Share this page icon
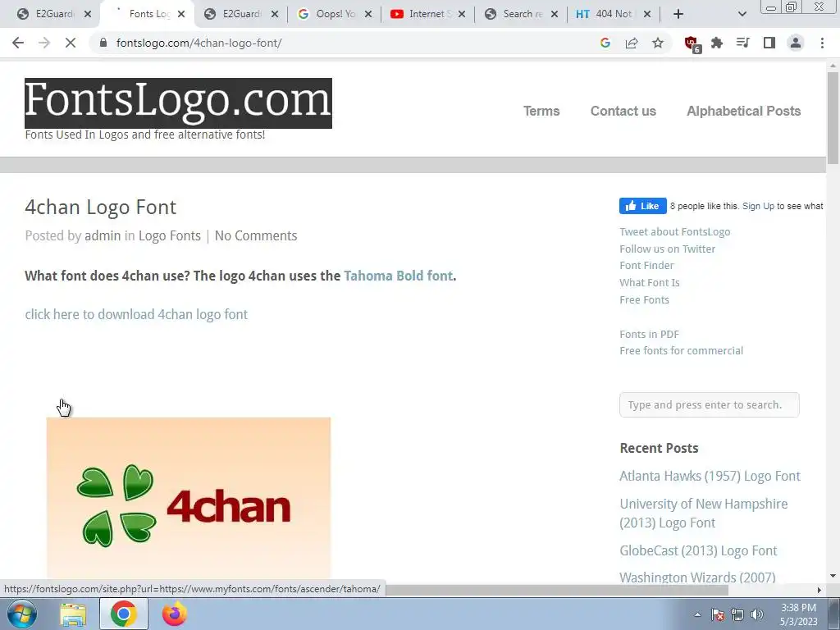This screenshot has height=630, width=840. [632, 43]
